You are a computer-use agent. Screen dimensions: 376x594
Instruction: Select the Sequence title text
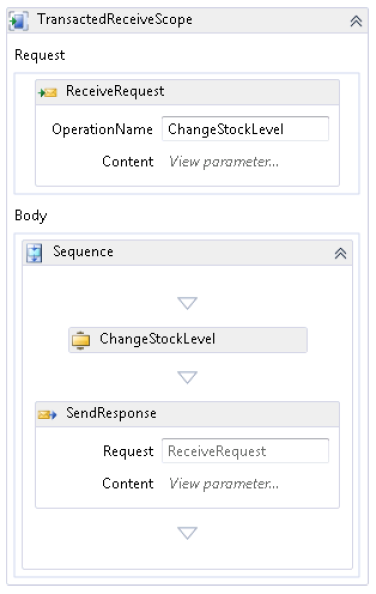point(83,252)
